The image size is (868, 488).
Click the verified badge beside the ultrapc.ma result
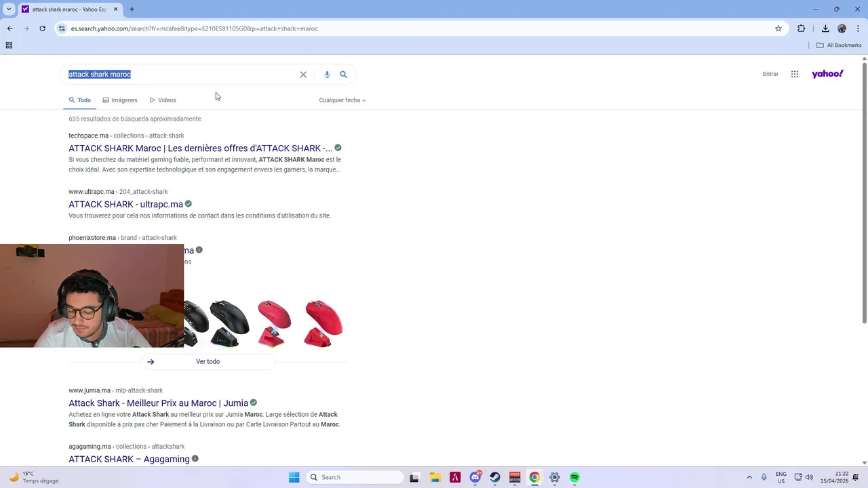pyautogui.click(x=189, y=203)
